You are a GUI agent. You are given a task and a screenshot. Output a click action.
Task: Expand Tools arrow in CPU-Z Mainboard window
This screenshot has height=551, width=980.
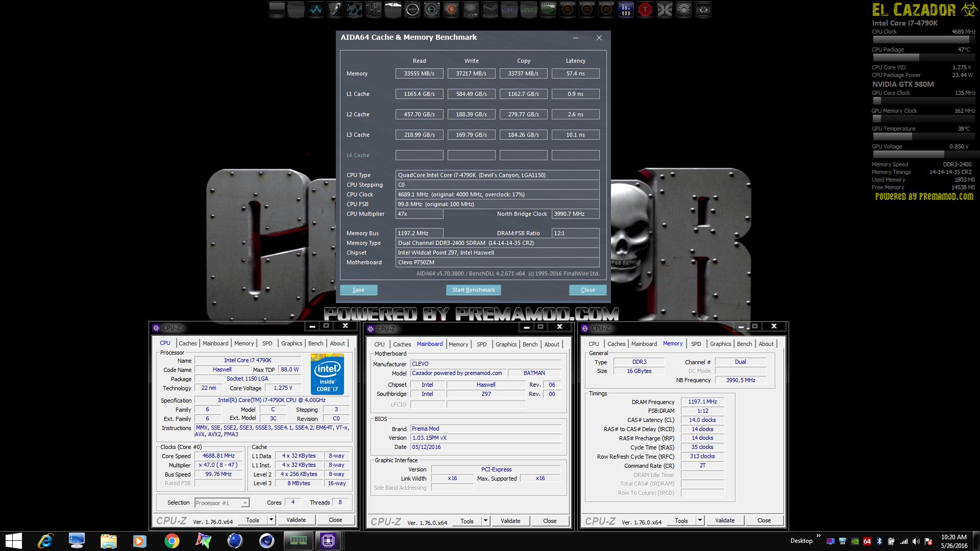[485, 521]
